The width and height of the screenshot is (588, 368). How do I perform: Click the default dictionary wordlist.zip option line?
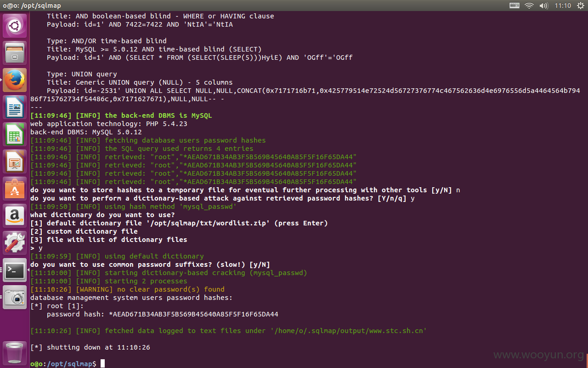coord(179,223)
